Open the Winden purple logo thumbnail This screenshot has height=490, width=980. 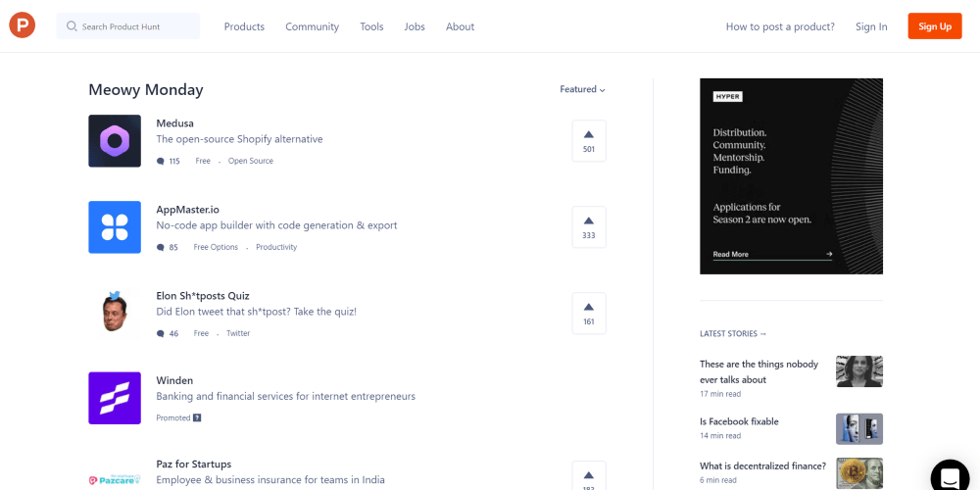pyautogui.click(x=115, y=398)
